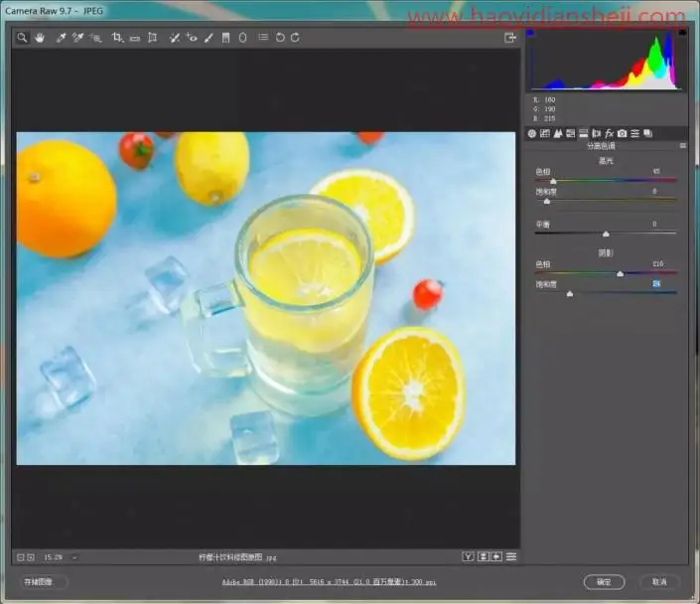The height and width of the screenshot is (604, 700).
Task: Edit the Highlights Hue value 45
Action: (656, 171)
